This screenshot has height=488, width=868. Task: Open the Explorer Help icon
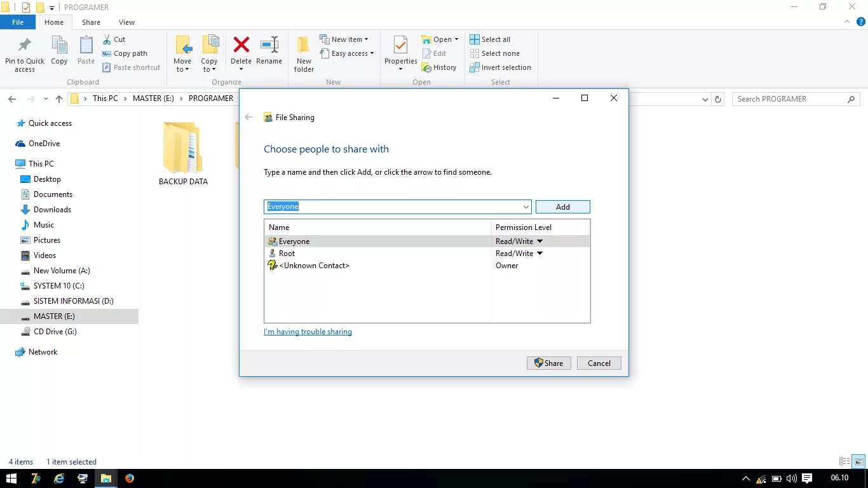pyautogui.click(x=861, y=22)
